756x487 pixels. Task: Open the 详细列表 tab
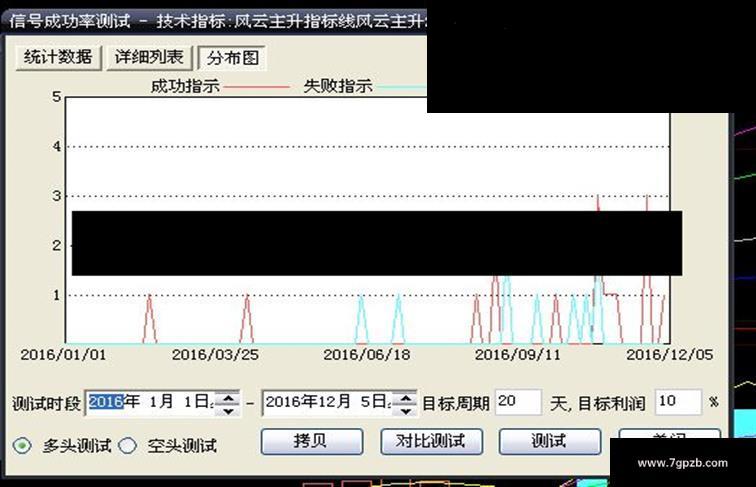pyautogui.click(x=149, y=58)
